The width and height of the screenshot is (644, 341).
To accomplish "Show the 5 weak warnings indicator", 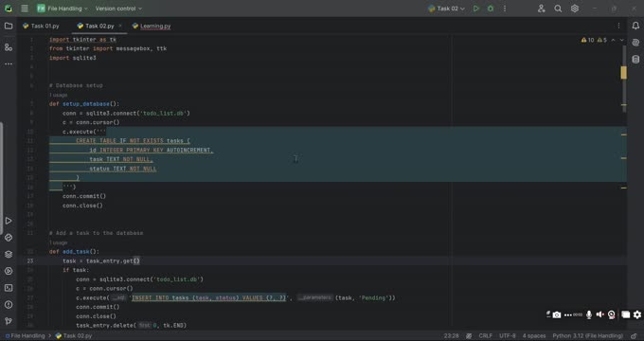I will point(602,40).
